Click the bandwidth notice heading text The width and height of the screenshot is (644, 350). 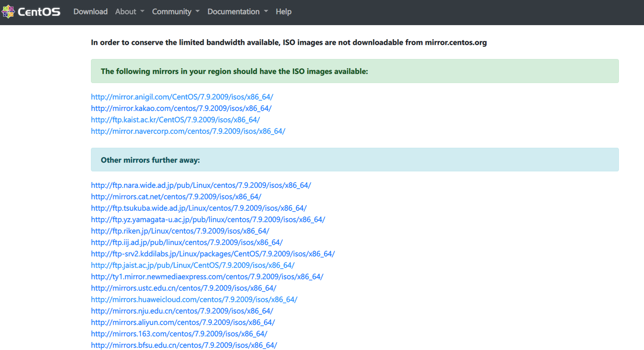[x=289, y=42]
